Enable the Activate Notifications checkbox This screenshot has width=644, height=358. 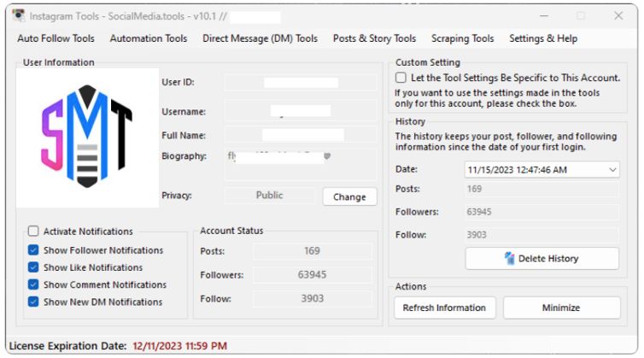coord(33,231)
